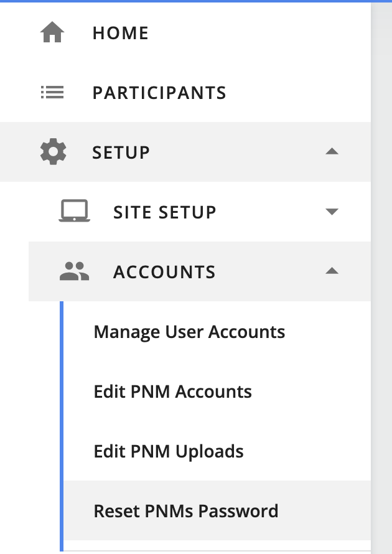Viewport: 392px width, 554px height.
Task: Go to the HOME menu label
Action: (x=121, y=33)
